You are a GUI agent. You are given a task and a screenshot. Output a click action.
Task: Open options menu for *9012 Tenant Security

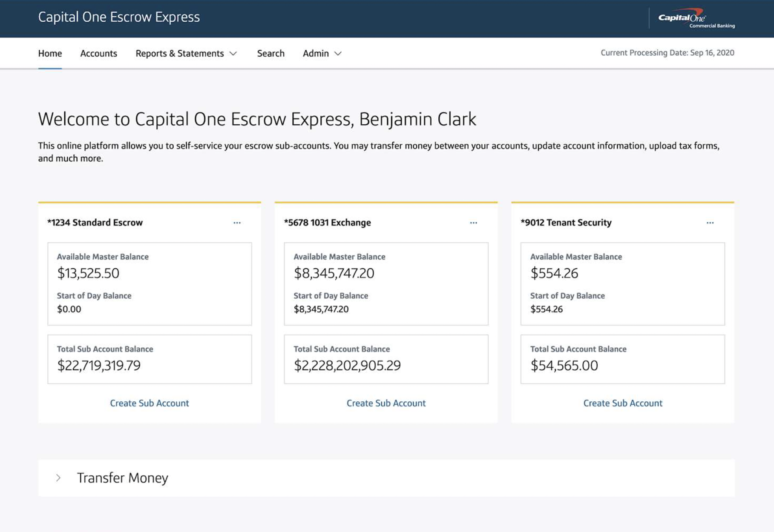point(710,223)
